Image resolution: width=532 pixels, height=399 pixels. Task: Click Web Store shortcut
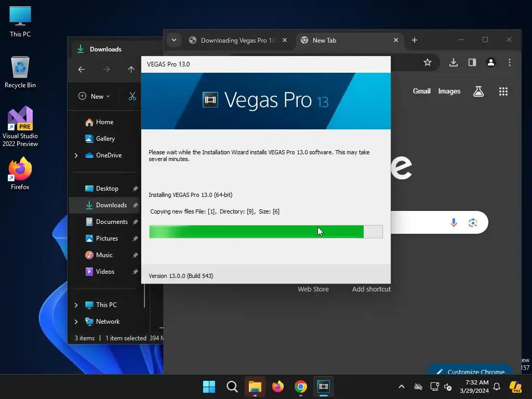tap(313, 289)
